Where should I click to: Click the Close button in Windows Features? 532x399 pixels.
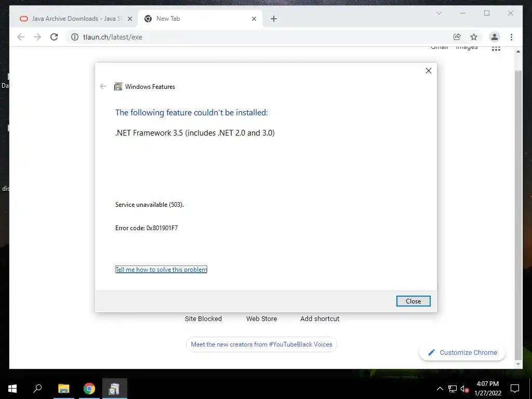[x=413, y=301]
